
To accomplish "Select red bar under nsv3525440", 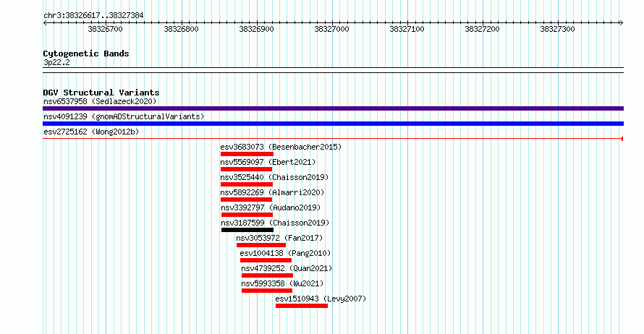I will [247, 184].
